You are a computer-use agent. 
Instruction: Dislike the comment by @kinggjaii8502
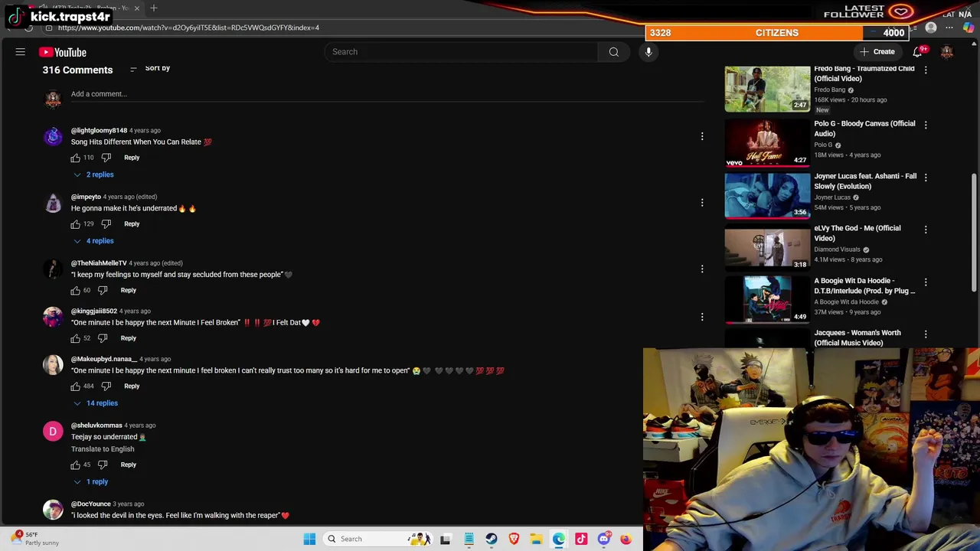click(x=103, y=338)
